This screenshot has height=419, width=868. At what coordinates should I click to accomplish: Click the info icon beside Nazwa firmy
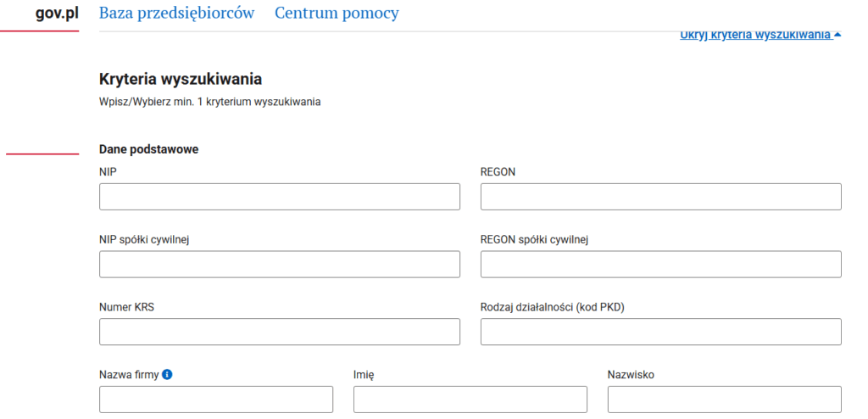[167, 375]
